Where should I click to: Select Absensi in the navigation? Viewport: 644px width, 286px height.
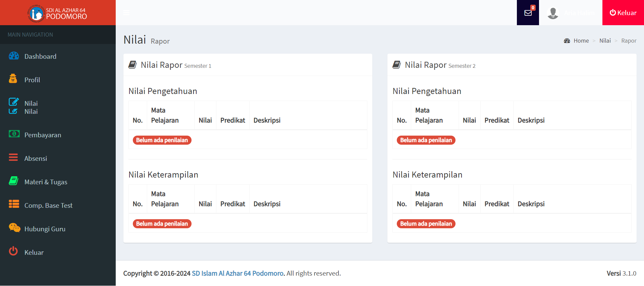[36, 158]
